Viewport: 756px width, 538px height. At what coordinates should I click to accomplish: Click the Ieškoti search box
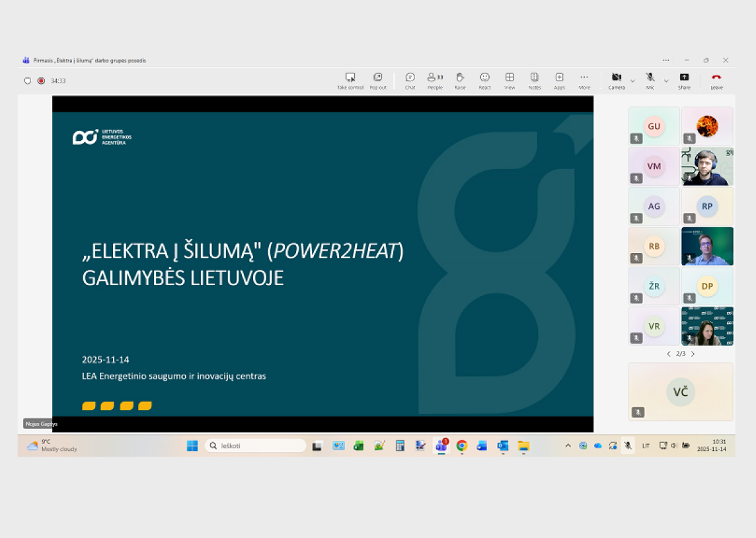click(x=255, y=445)
